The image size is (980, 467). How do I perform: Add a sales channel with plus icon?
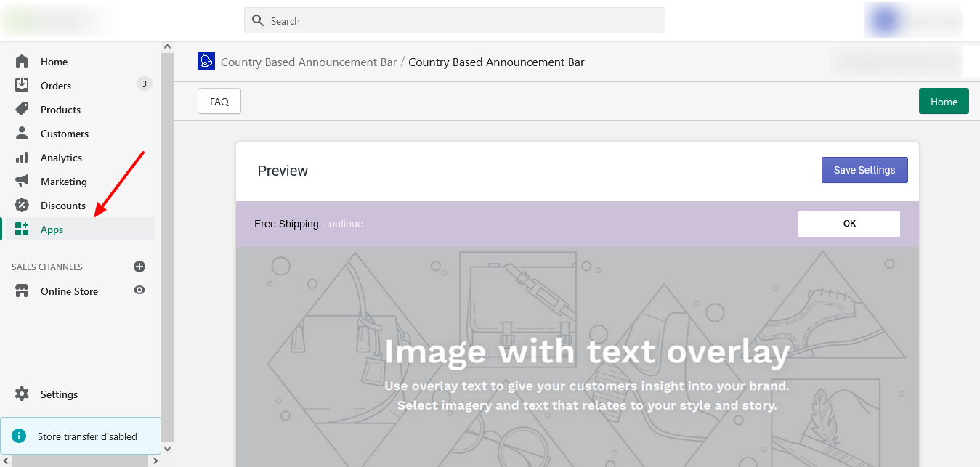[139, 267]
